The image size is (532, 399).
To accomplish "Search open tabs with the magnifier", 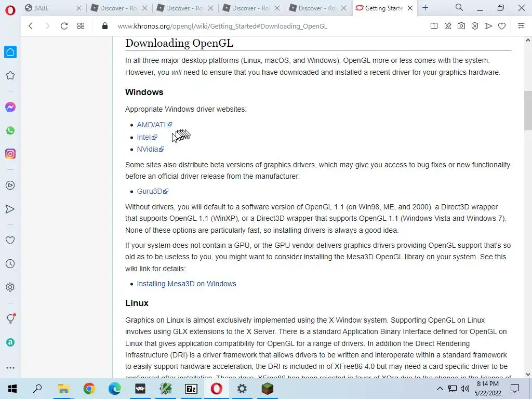I will [459, 7].
